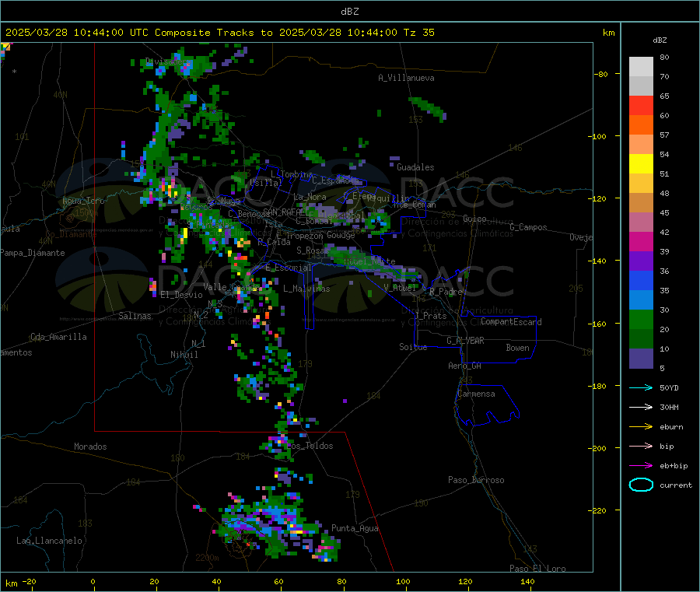Click the 'R_Padre' place label

point(446,292)
